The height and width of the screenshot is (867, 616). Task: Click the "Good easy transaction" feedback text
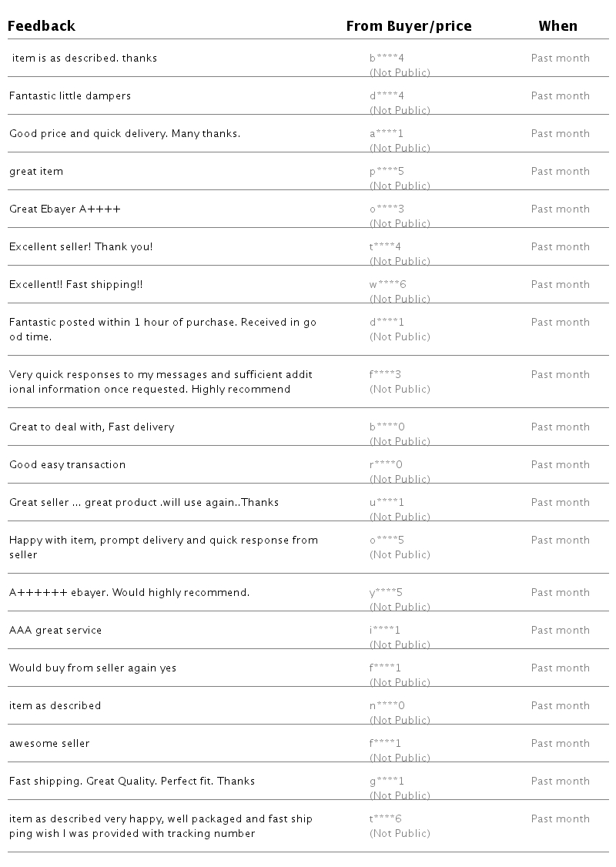[67, 465]
